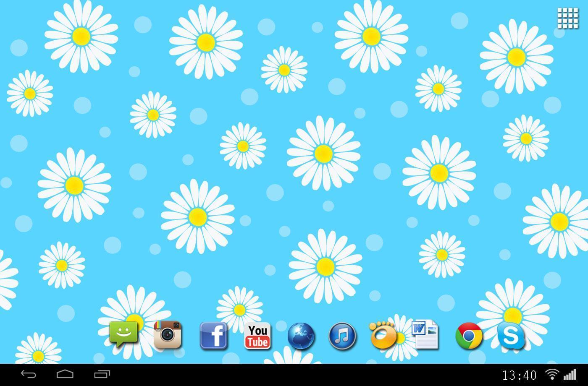This screenshot has height=386, width=588.
Task: Launch the Instagram camera app
Action: point(168,335)
